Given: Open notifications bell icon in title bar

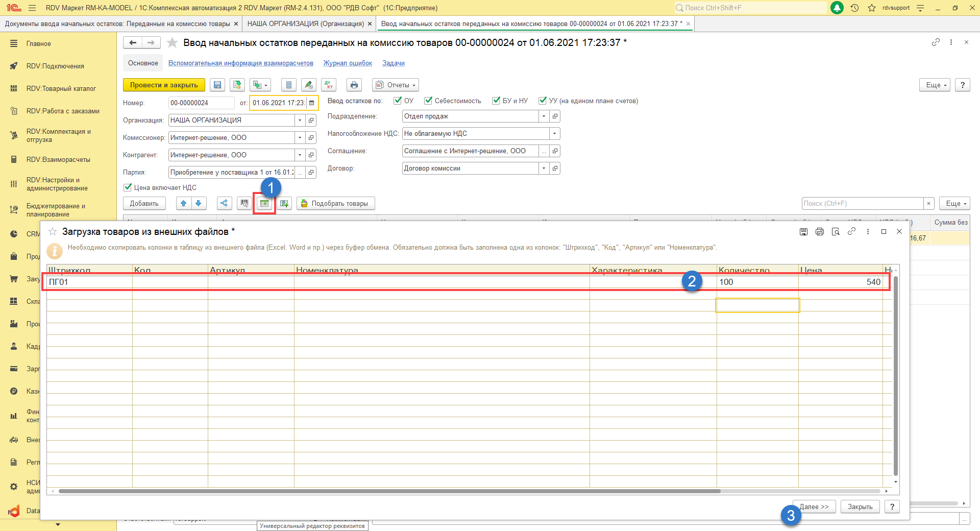Looking at the screenshot, I should (837, 8).
